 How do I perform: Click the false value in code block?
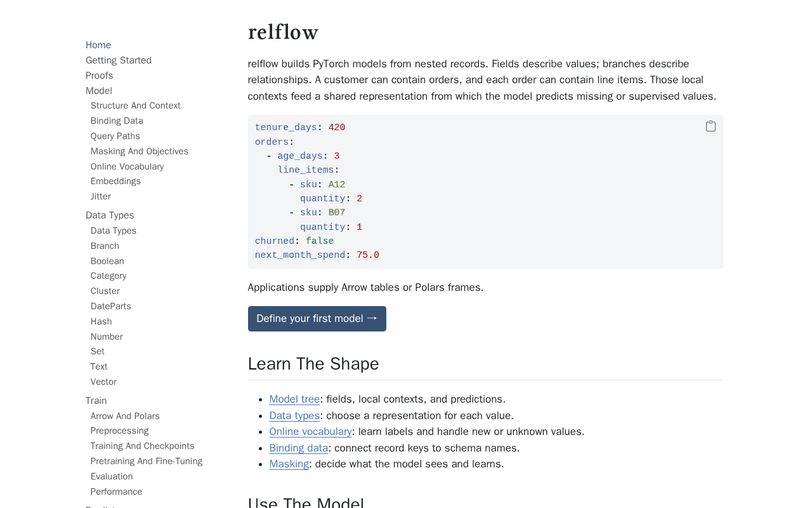click(x=320, y=241)
